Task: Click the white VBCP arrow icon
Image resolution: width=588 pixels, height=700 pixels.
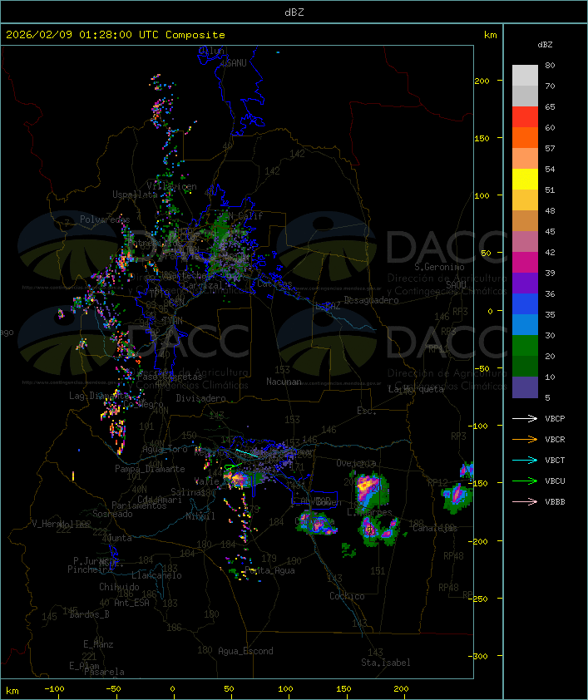Action: 525,419
